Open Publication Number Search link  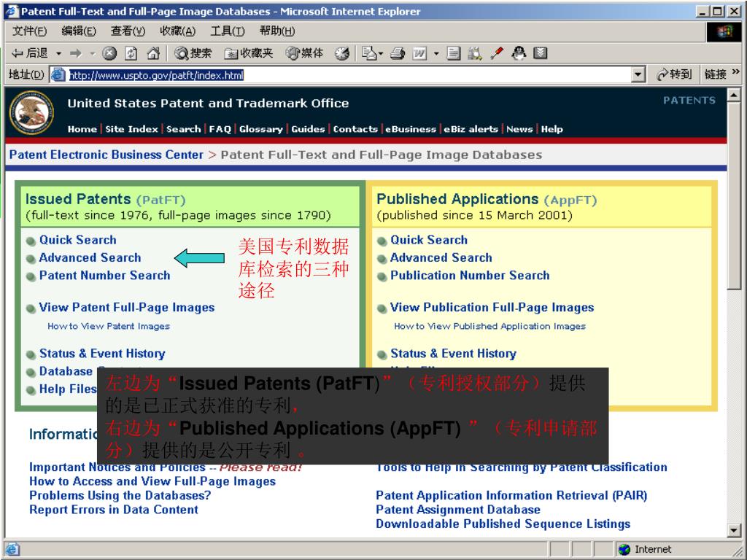click(x=471, y=275)
